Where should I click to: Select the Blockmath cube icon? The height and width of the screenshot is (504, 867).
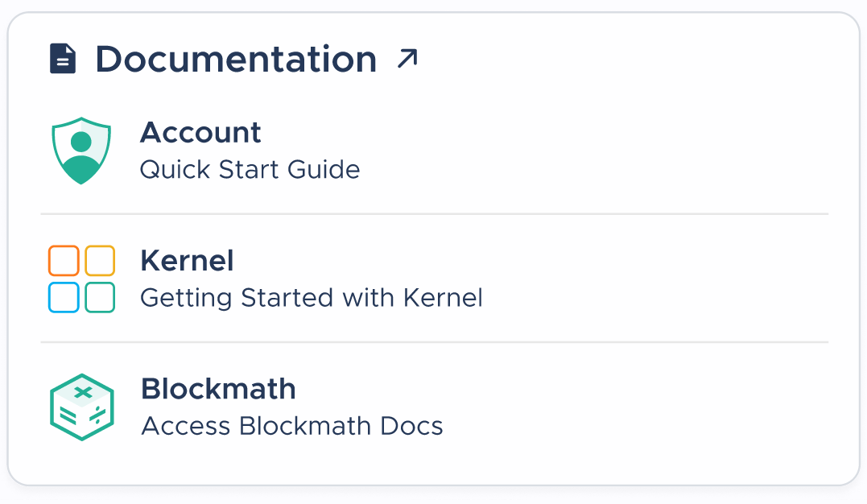(82, 407)
